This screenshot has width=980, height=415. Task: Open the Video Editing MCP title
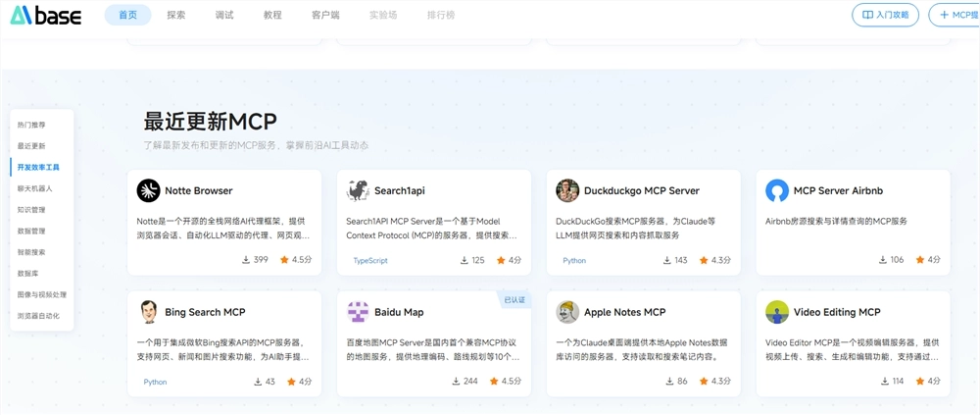pyautogui.click(x=837, y=312)
